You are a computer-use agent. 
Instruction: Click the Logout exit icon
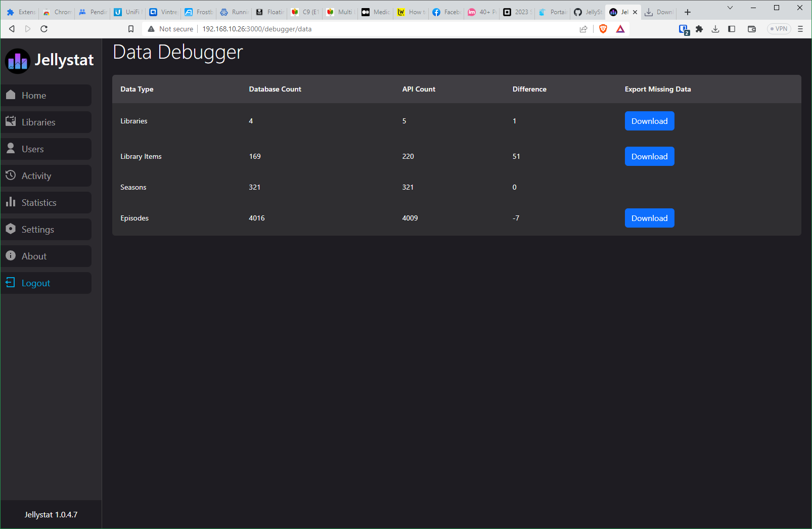pos(11,283)
